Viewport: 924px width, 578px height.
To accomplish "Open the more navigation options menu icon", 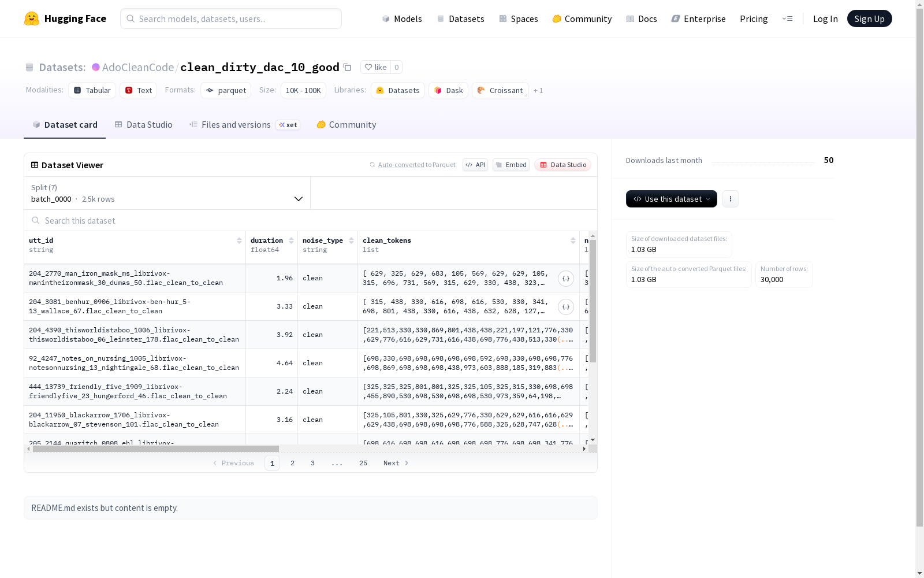I will [787, 18].
